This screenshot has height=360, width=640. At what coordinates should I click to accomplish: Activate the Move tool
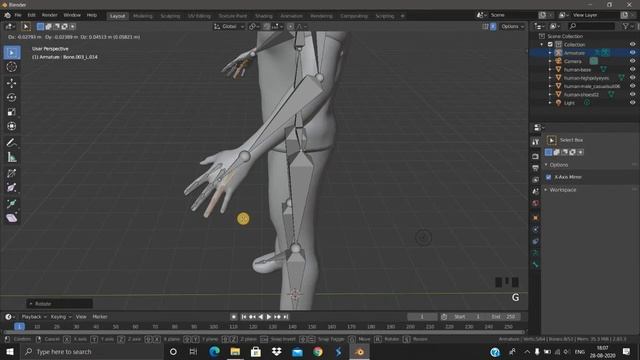pos(11,83)
